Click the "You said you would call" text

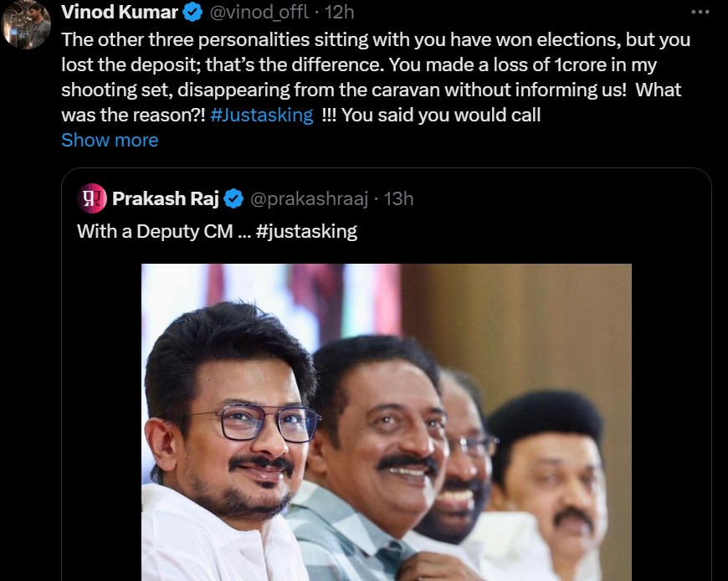[x=441, y=115]
